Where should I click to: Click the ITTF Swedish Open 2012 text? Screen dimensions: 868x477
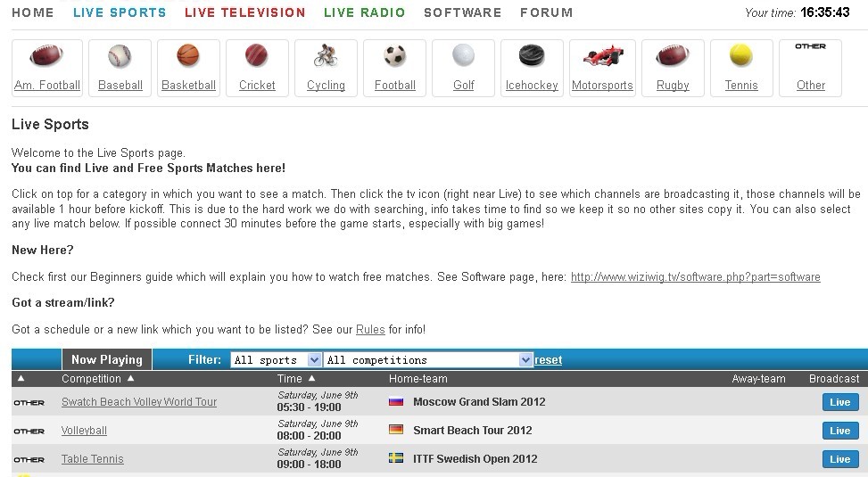[475, 459]
